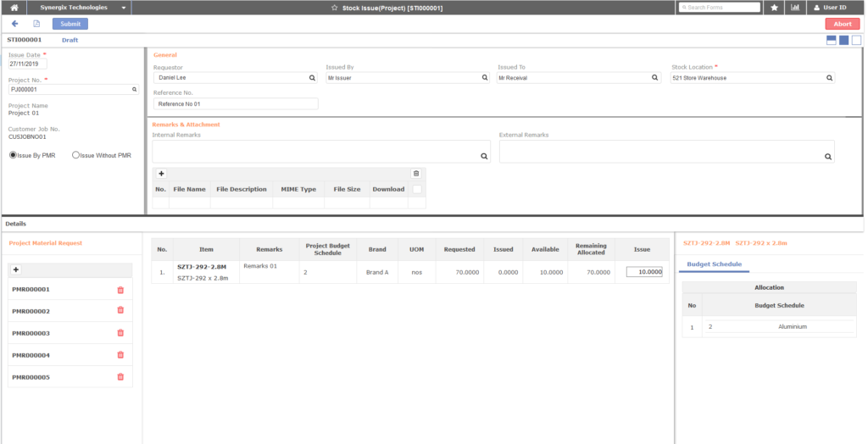Edit Issue quantity 10.0000 field

[644, 272]
